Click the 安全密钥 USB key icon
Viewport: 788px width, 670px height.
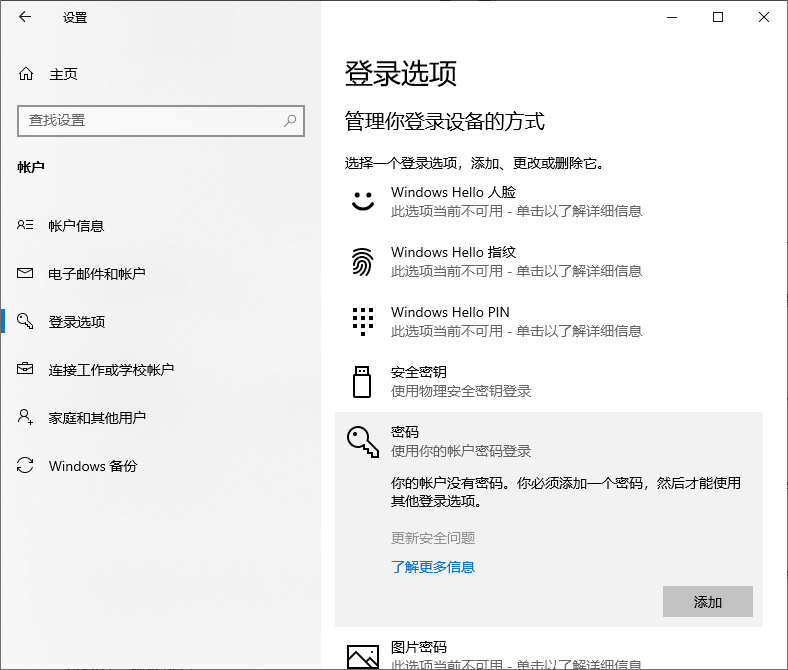(362, 382)
